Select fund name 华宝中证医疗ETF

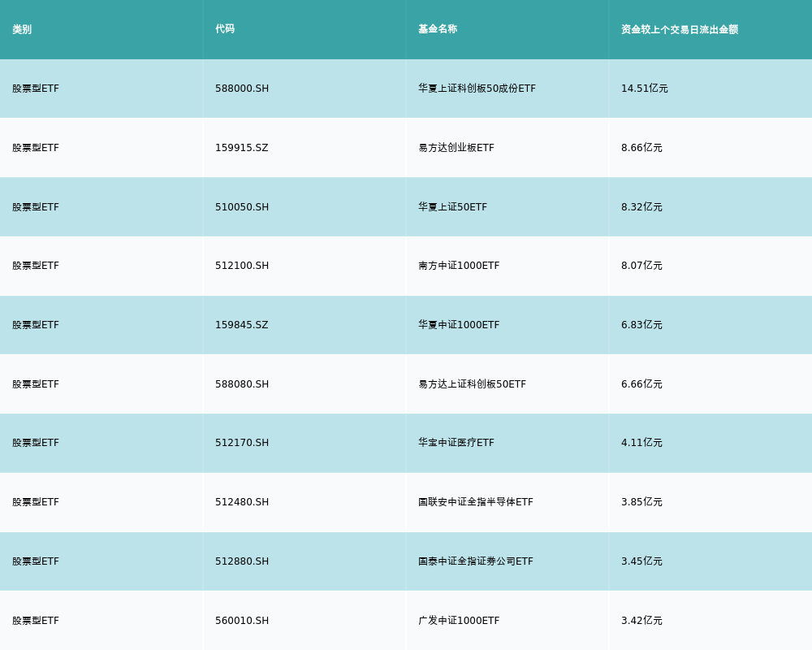pyautogui.click(x=456, y=443)
